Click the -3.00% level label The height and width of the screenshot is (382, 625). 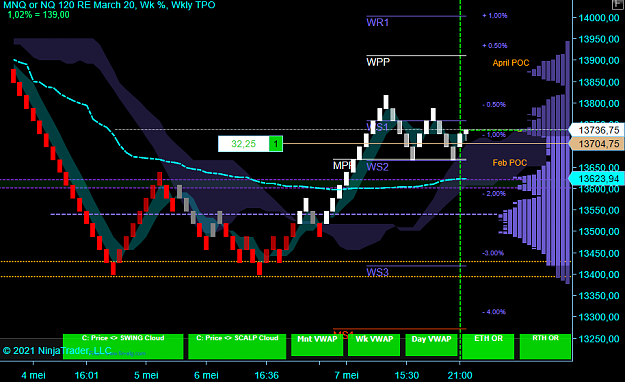[x=493, y=253]
